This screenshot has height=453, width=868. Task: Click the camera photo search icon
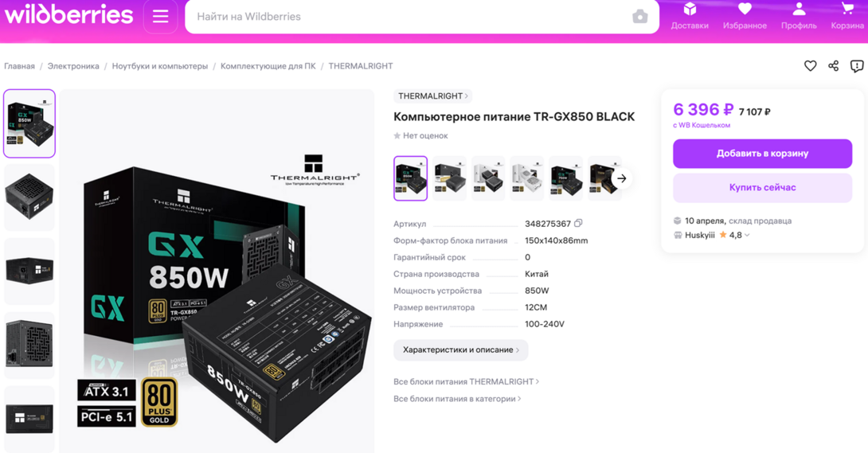pos(640,17)
